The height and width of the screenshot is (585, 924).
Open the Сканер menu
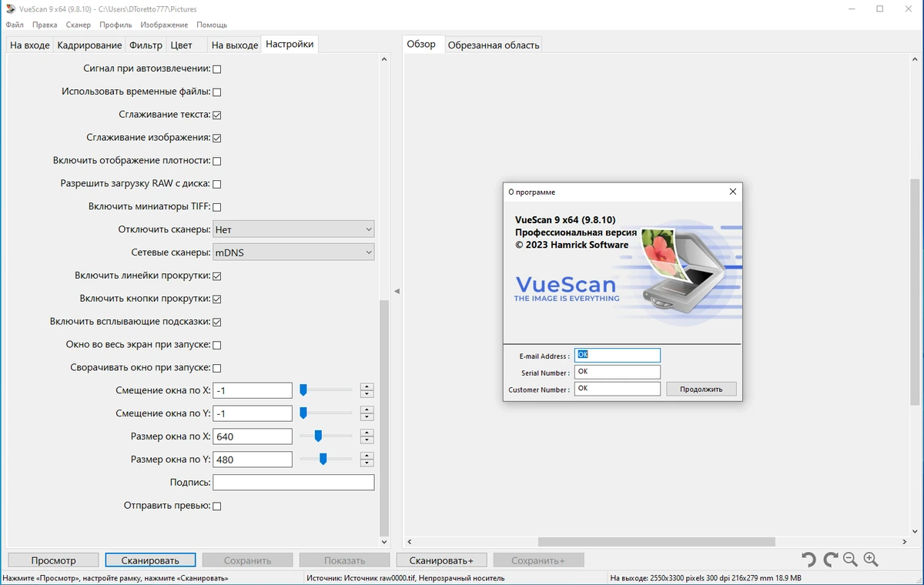[79, 25]
